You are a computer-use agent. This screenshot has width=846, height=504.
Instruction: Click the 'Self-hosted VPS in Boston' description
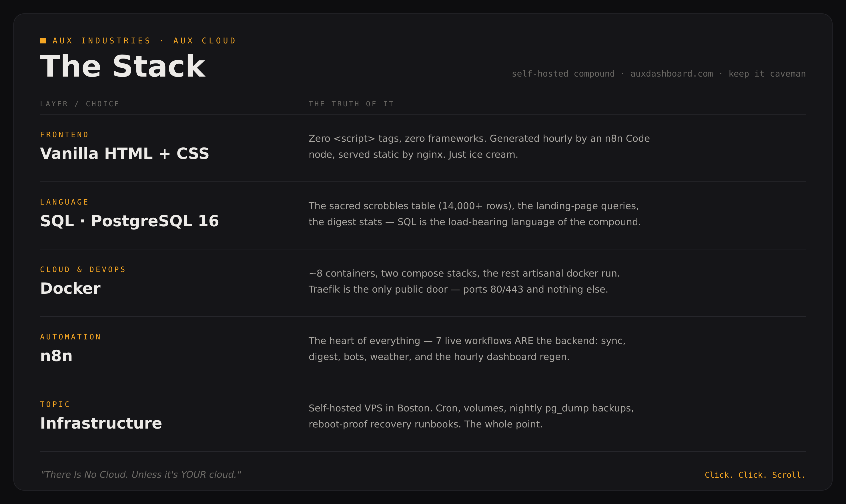coord(471,416)
